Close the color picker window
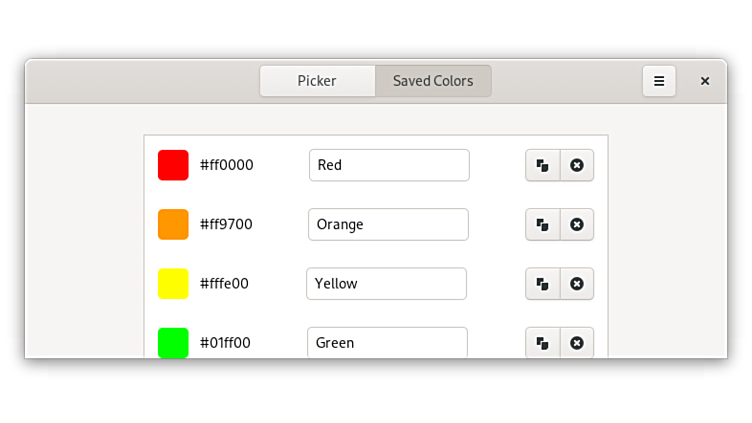This screenshot has height=423, width=752. 705,81
